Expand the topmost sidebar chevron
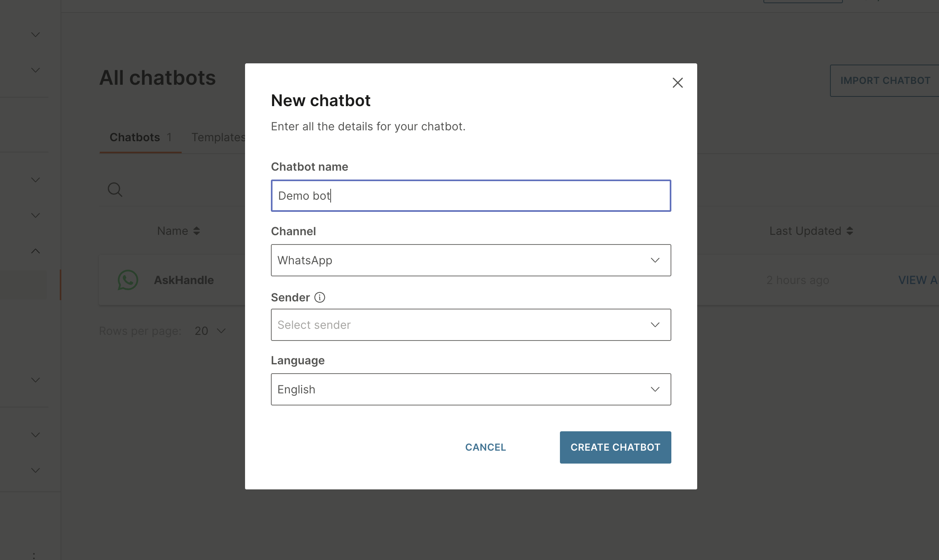Viewport: 939px width, 560px height. 36,35
